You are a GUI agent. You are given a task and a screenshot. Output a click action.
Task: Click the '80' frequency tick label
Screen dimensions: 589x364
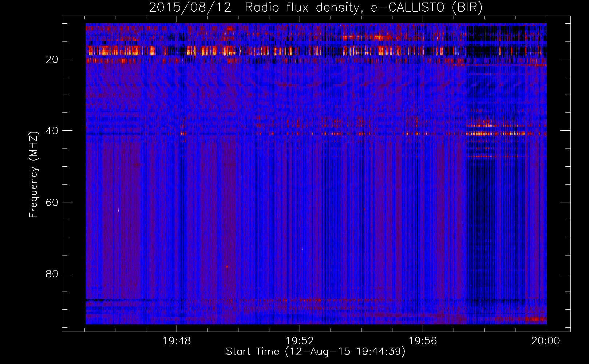coord(52,274)
